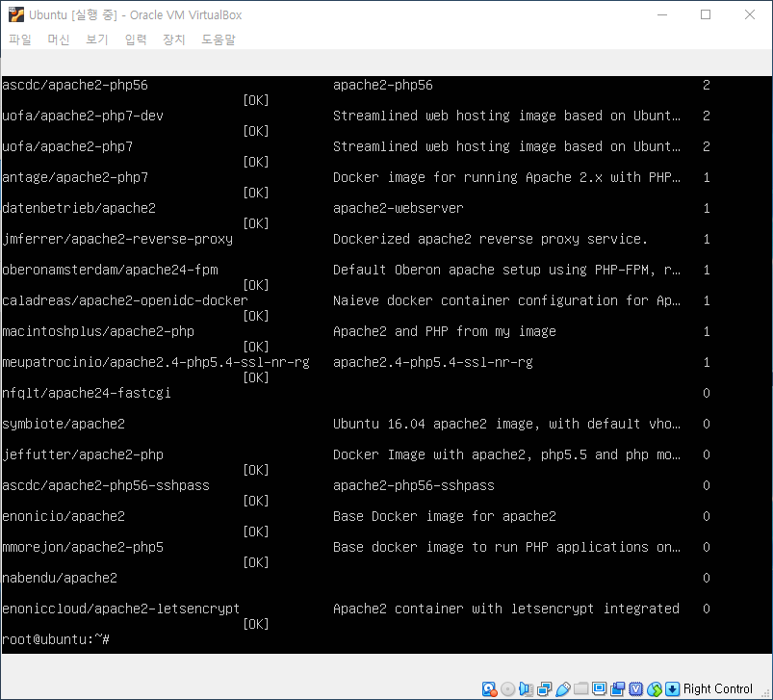Image resolution: width=773 pixels, height=700 pixels.
Task: Click the USB devices status icon
Action: coord(562,688)
